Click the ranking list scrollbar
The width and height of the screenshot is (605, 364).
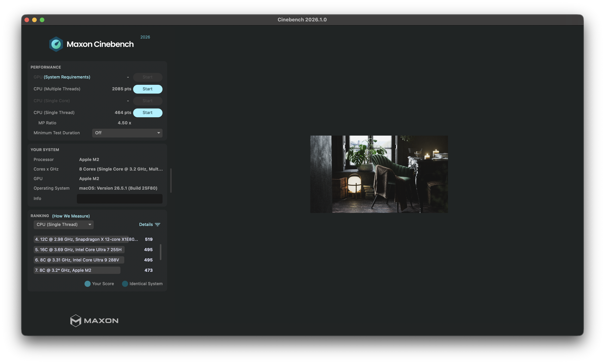(x=161, y=252)
